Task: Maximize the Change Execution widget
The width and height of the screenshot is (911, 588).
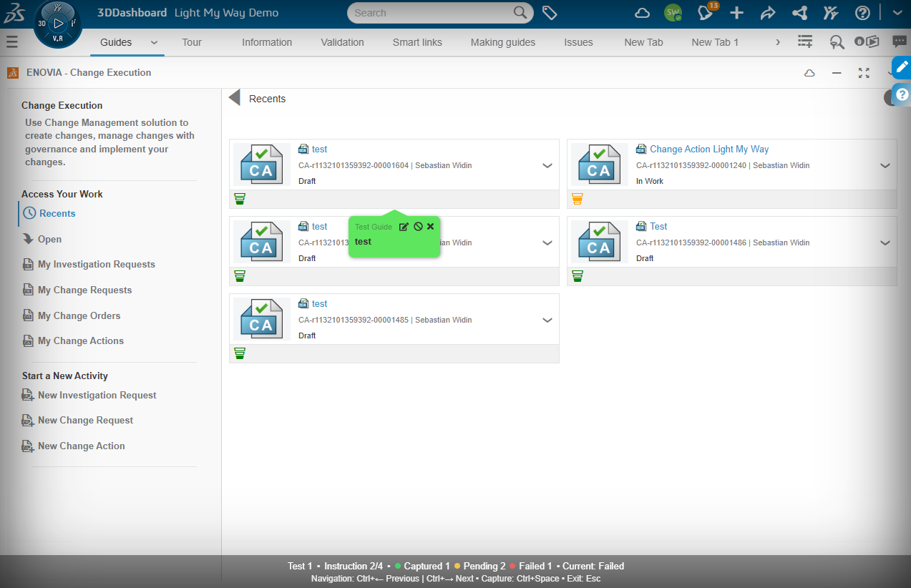Action: pyautogui.click(x=864, y=73)
